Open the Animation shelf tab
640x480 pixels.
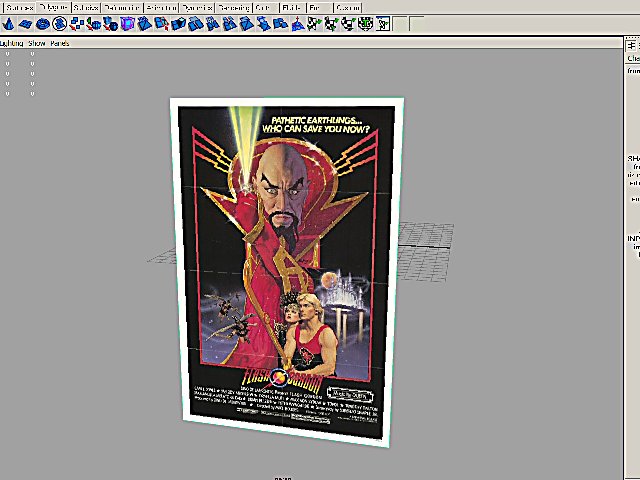pyautogui.click(x=161, y=7)
